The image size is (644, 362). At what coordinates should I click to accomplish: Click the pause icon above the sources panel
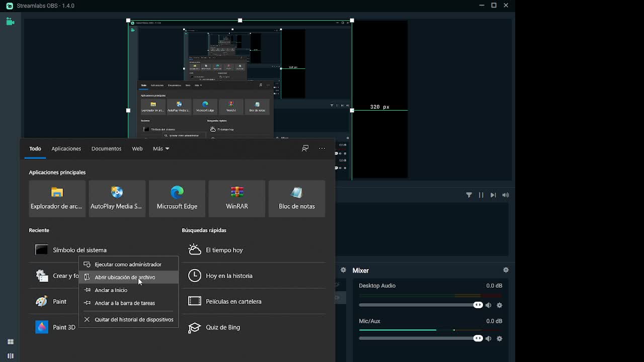pyautogui.click(x=481, y=195)
